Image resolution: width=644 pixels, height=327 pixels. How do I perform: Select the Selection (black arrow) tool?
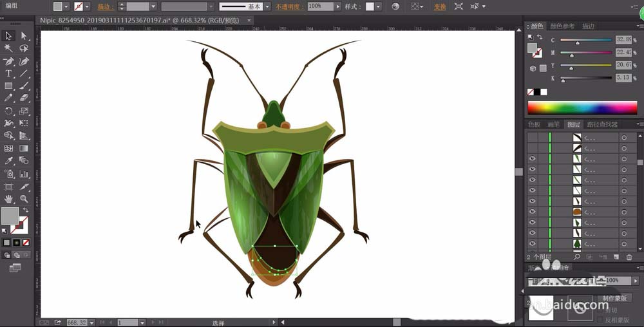(x=9, y=36)
